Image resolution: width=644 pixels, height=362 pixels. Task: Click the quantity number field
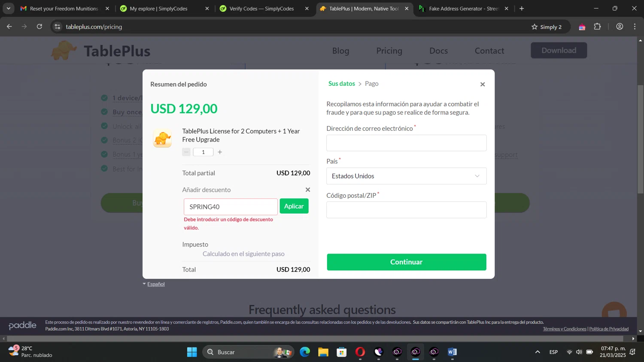(x=203, y=152)
